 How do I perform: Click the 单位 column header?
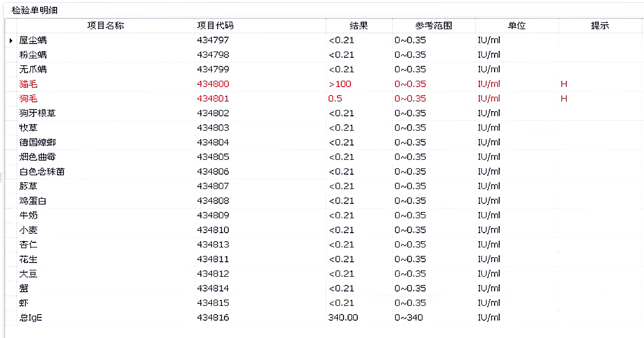516,26
